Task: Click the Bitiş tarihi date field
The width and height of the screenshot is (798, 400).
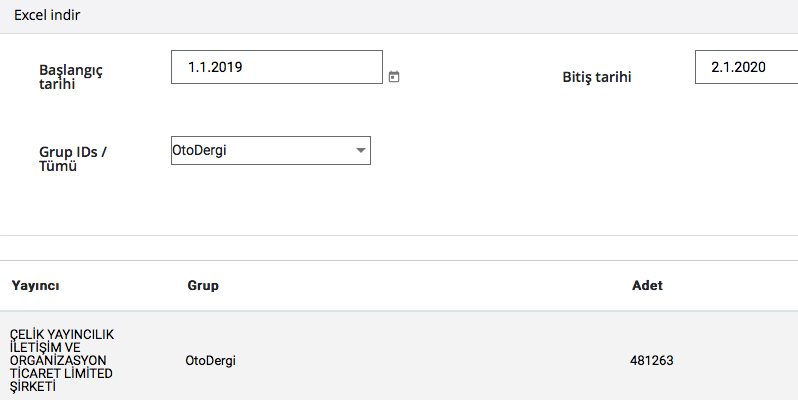Action: pyautogui.click(x=746, y=67)
